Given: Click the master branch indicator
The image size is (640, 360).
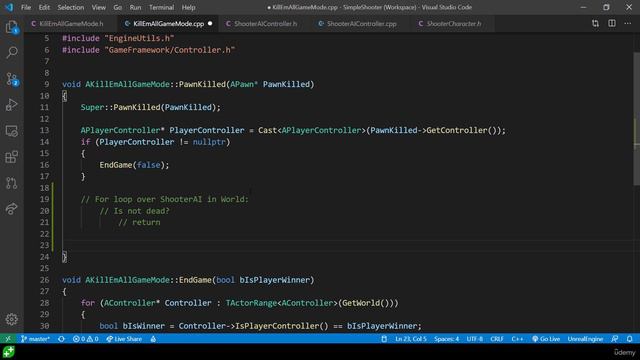Looking at the screenshot, I should [x=35, y=339].
